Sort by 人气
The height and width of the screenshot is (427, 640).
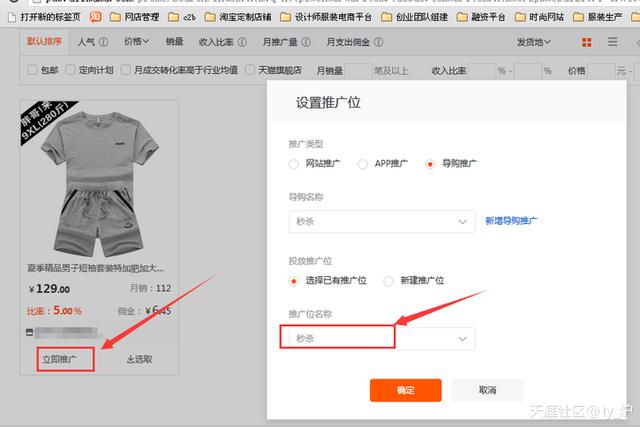(x=86, y=42)
